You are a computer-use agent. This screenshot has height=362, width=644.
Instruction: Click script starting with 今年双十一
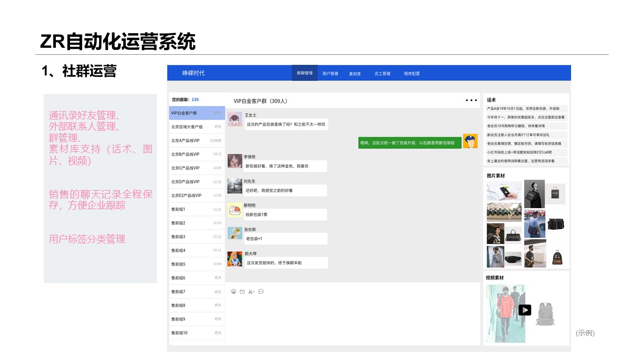pos(526,117)
